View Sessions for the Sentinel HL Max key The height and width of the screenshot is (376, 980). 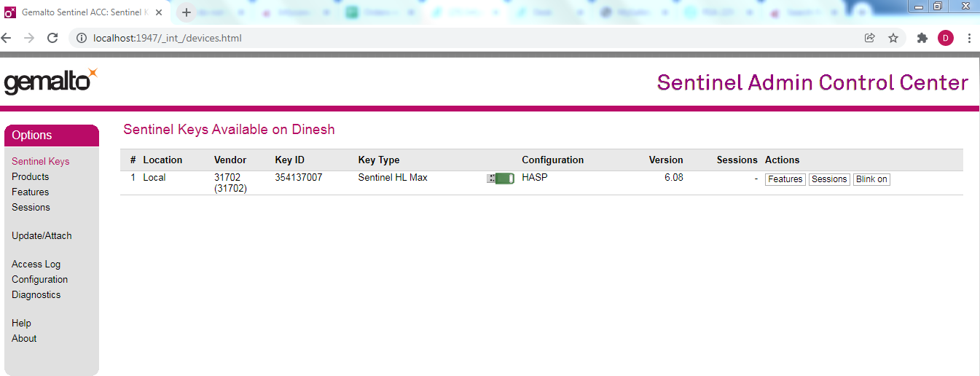pyautogui.click(x=829, y=179)
